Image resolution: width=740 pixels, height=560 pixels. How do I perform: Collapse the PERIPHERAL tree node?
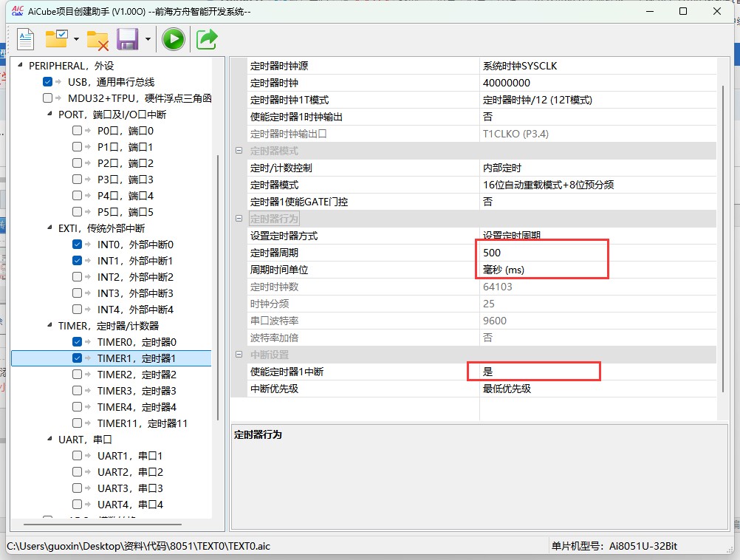pyautogui.click(x=20, y=65)
